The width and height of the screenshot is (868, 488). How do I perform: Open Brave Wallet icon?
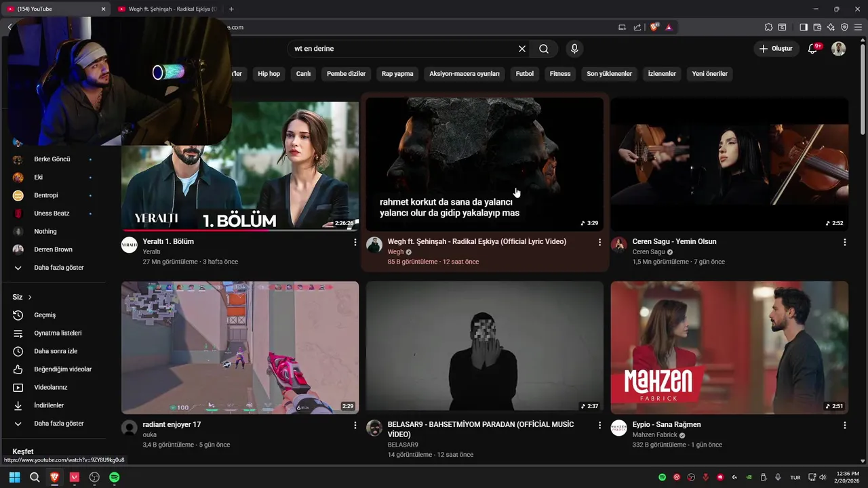[817, 27]
